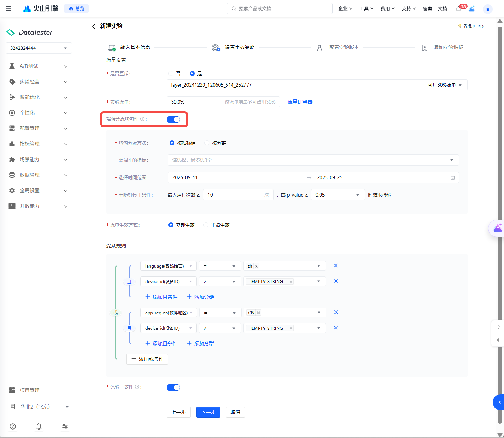Click the help question icon in sidebar footer
This screenshot has width=504, height=438.
[x=13, y=426]
